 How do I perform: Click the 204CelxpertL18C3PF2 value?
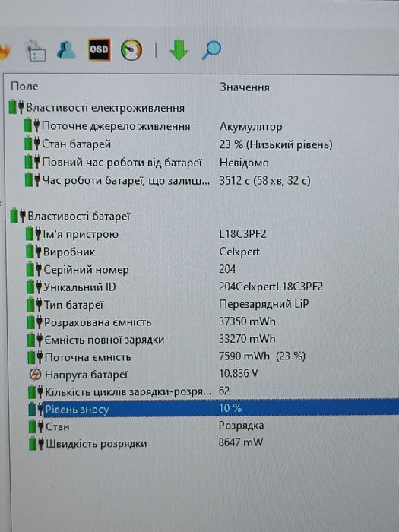tap(271, 287)
